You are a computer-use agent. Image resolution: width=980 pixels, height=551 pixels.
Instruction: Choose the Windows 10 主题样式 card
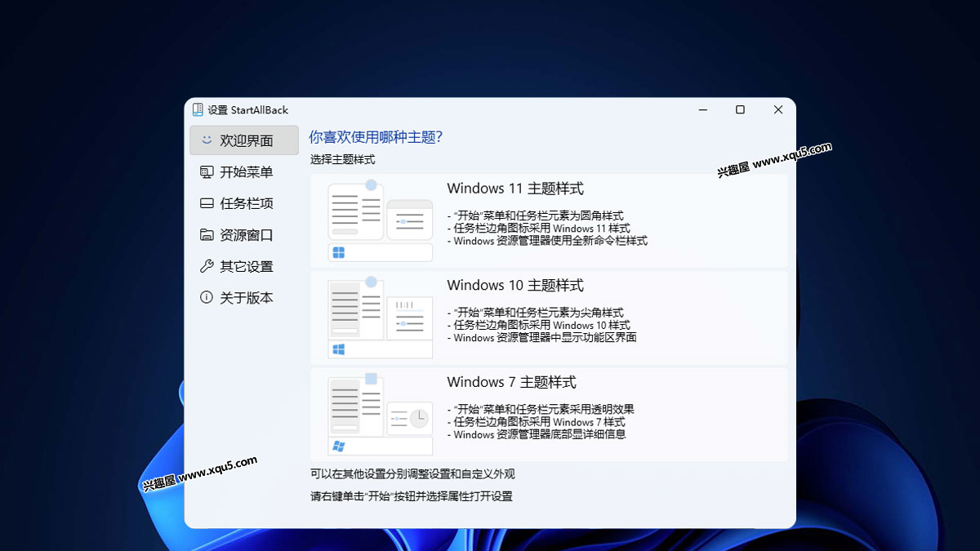549,318
